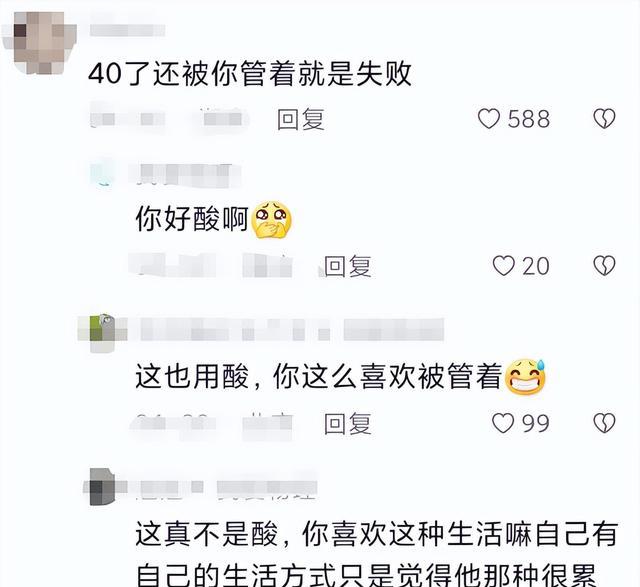
Task: Select the comment text 这真不是酸
Action: (x=206, y=534)
